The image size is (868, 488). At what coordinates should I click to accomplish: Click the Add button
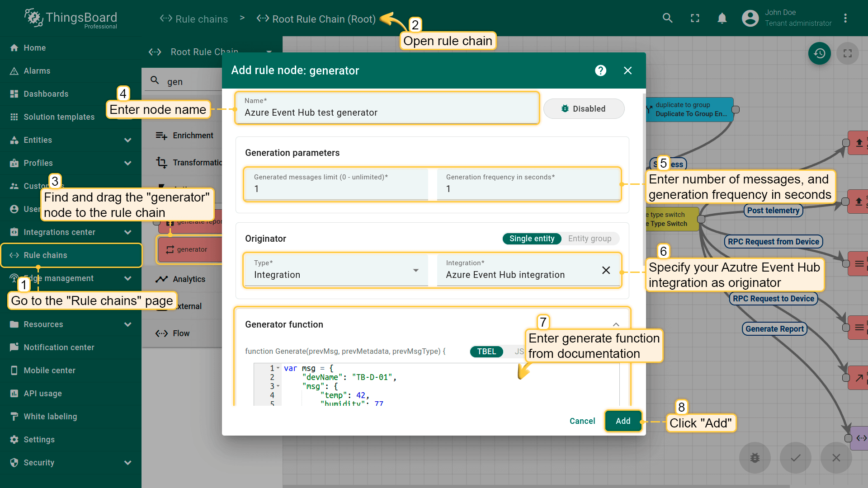coord(623,421)
